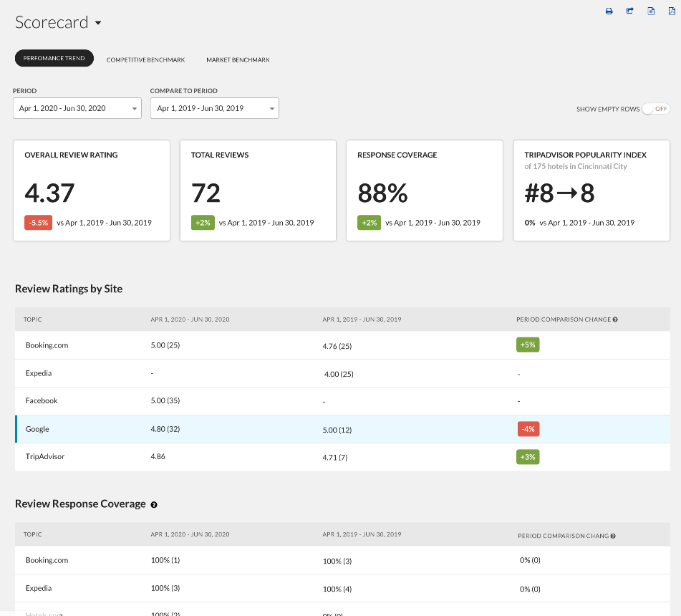Click Expedia 100% (3) coverage cell
The image size is (681, 616).
(165, 588)
